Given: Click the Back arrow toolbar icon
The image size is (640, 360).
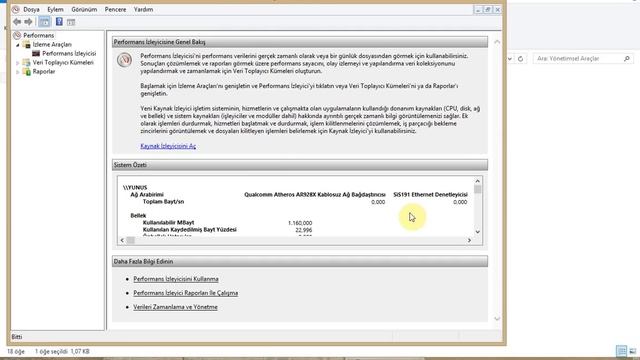Looking at the screenshot, I should tap(17, 22).
